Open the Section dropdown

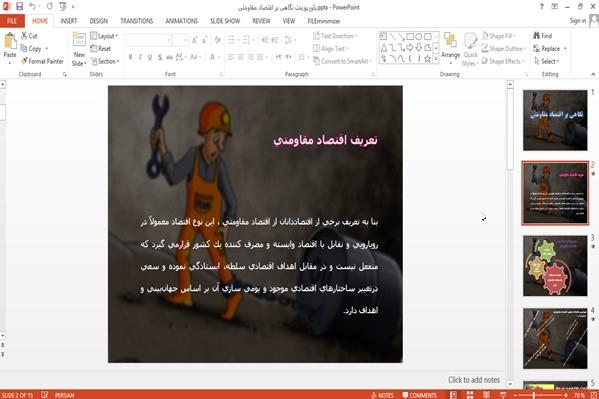(x=105, y=61)
